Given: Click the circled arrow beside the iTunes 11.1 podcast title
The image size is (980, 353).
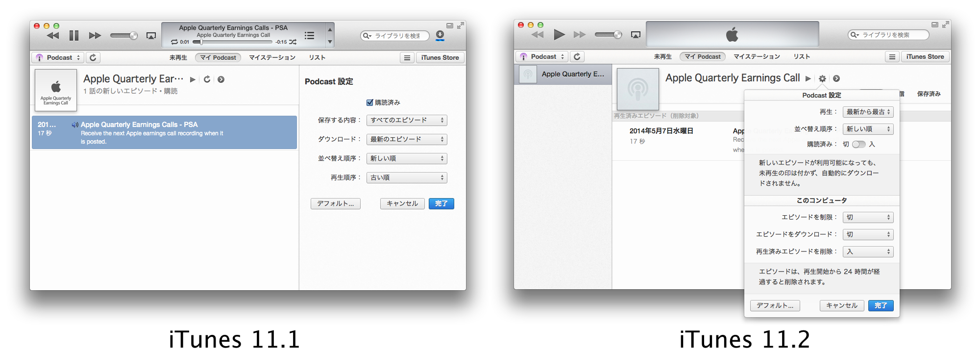Looking at the screenshot, I should [221, 79].
